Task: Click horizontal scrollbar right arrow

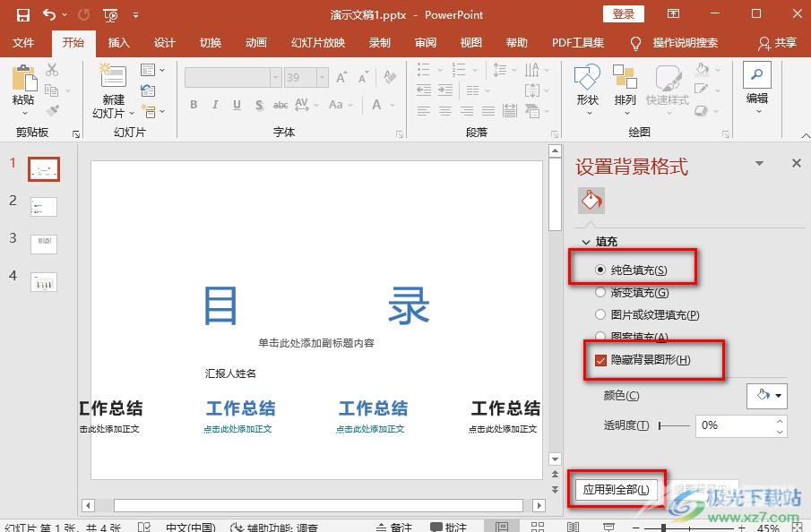Action: 539,505
